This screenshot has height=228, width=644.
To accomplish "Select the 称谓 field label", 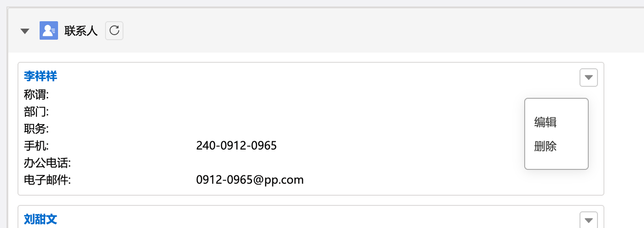I will click(36, 95).
